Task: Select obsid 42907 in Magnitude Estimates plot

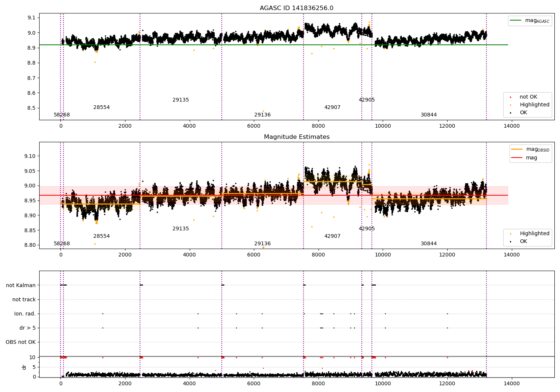Action: 332,236
